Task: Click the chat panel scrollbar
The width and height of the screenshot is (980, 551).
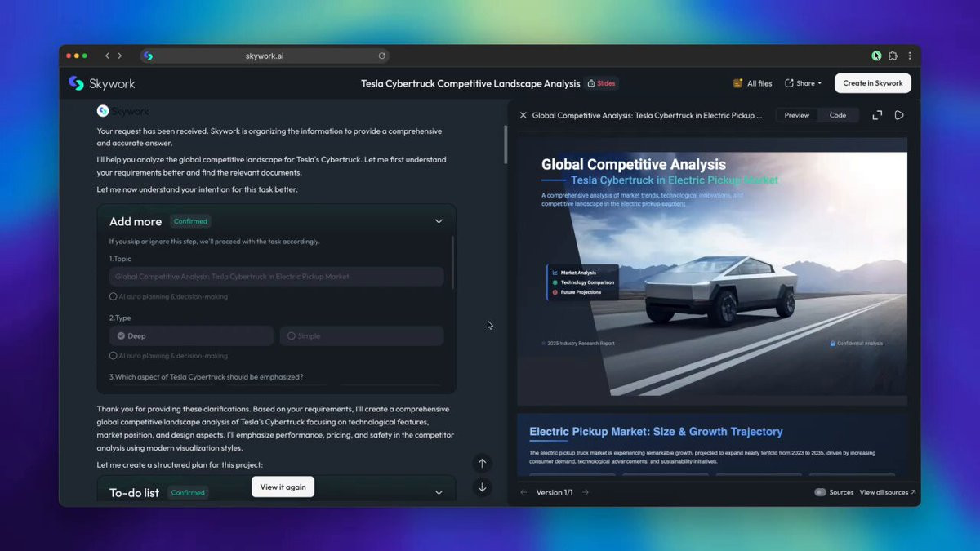Action: [x=505, y=144]
